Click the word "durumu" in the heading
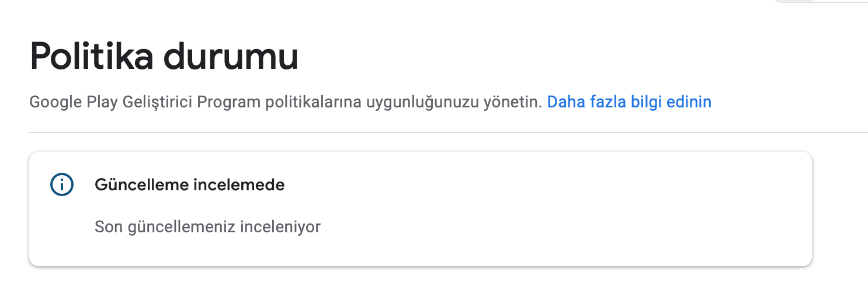The image size is (868, 293). pos(231,57)
